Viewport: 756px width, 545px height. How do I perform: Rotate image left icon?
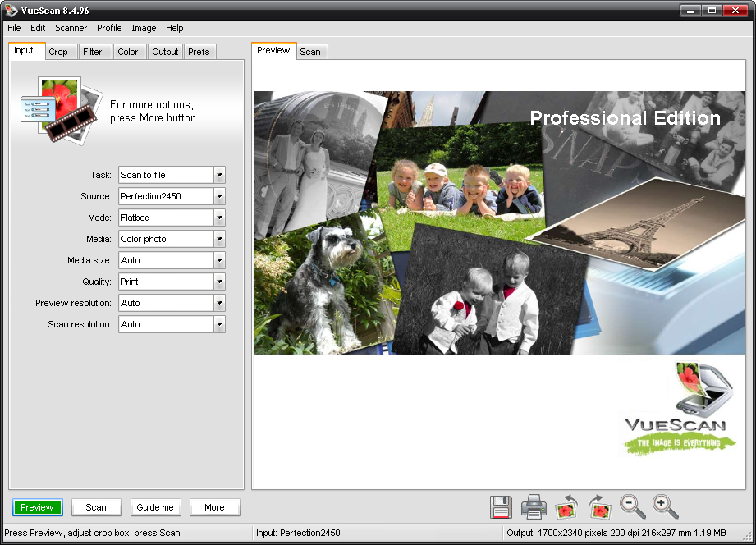coord(566,507)
